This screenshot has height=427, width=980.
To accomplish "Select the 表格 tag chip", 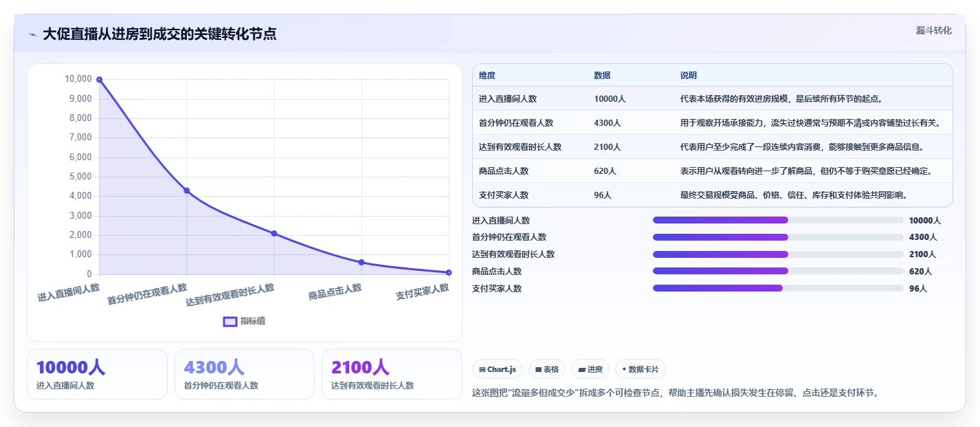I will [547, 369].
